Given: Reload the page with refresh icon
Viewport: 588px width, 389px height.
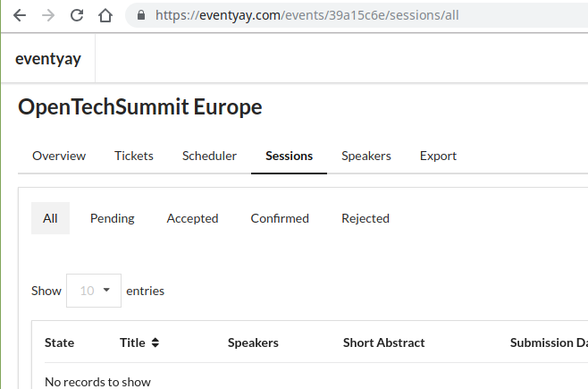Looking at the screenshot, I should pos(77,15).
